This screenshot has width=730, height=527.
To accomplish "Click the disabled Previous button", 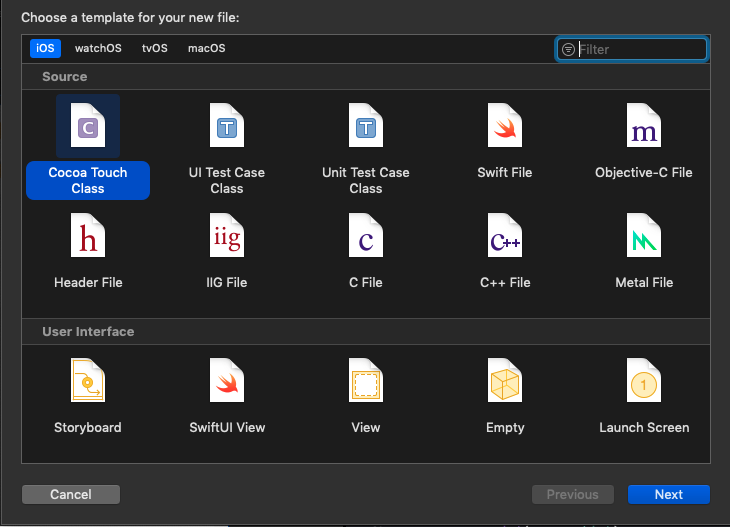I will pos(573,494).
